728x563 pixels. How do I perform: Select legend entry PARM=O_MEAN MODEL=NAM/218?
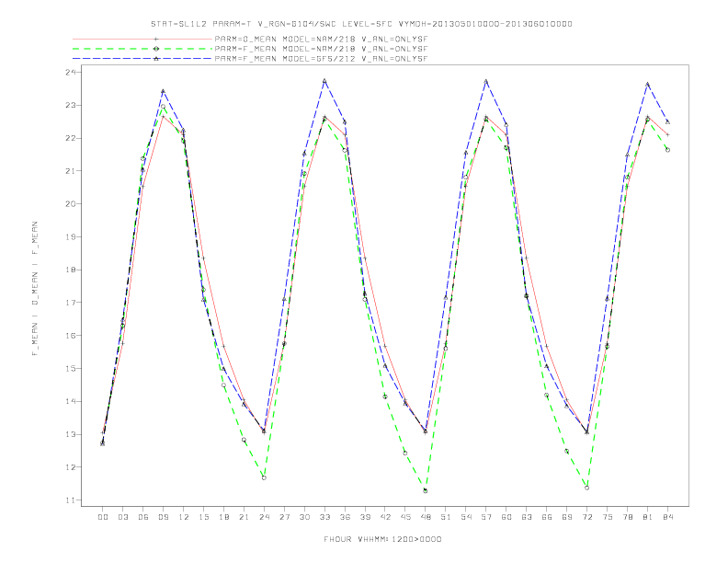321,39
